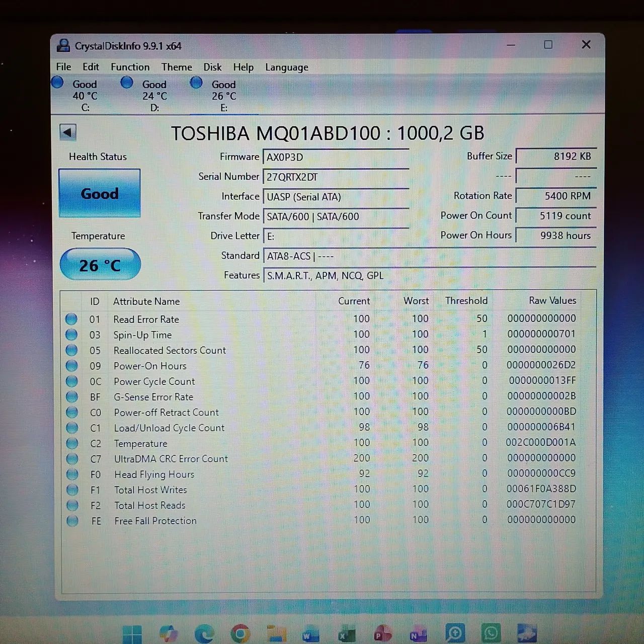Open Google Chrome from the taskbar
The height and width of the screenshot is (644, 644).
pos(240,634)
